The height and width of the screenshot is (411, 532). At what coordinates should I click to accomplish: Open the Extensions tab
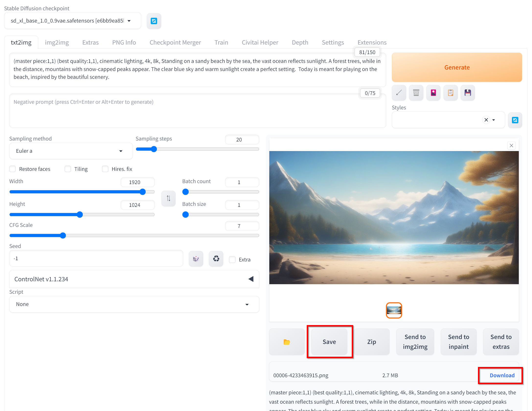tap(372, 42)
